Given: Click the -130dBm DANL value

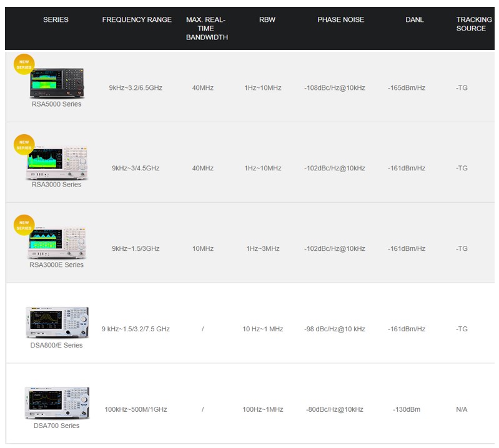Looking at the screenshot, I should tap(407, 409).
